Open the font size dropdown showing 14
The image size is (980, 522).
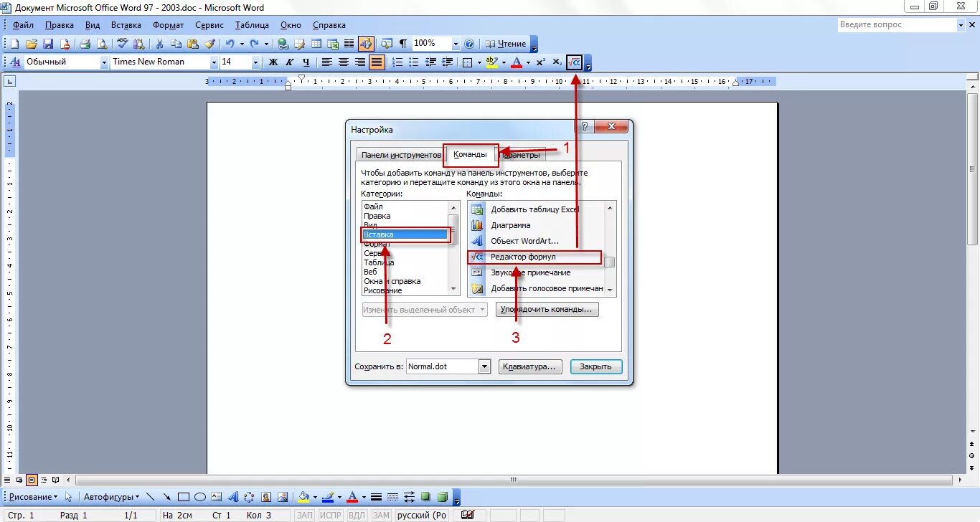tap(255, 62)
